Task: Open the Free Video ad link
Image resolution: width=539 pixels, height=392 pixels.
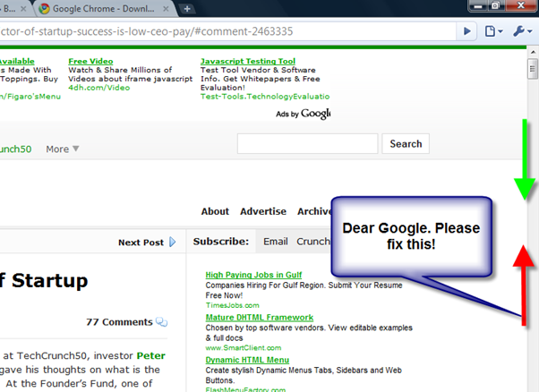Action: (x=90, y=61)
